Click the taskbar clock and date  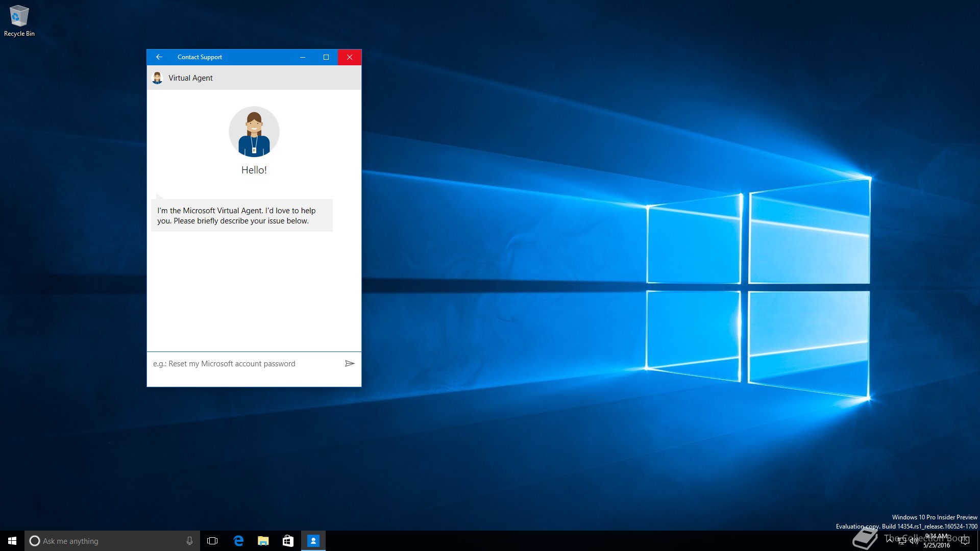937,541
